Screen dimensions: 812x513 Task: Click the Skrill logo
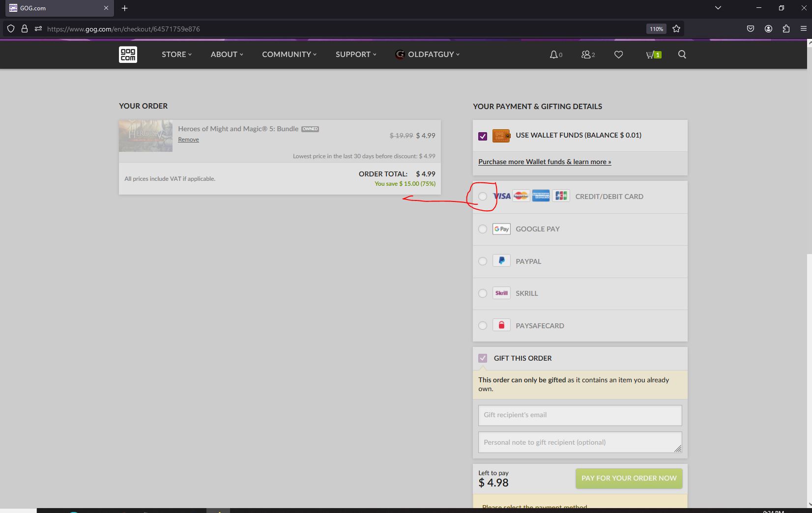click(501, 293)
